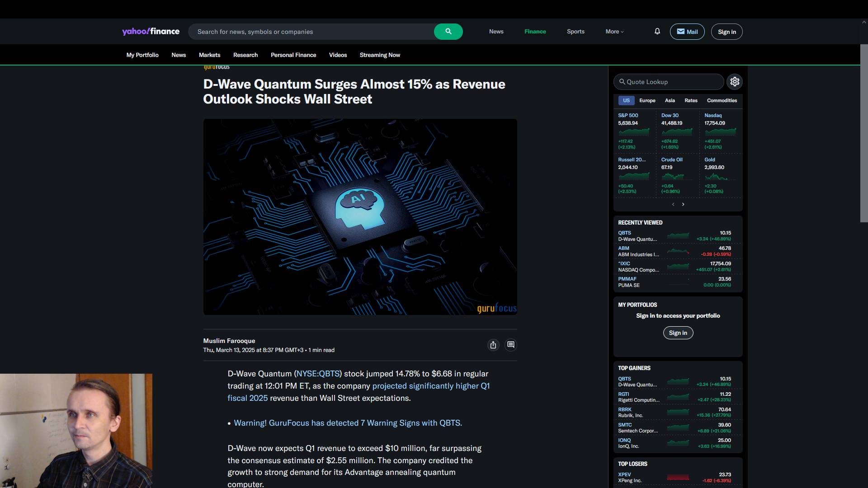The width and height of the screenshot is (868, 488).
Task: Switch to the Europe markets tab
Action: point(647,100)
